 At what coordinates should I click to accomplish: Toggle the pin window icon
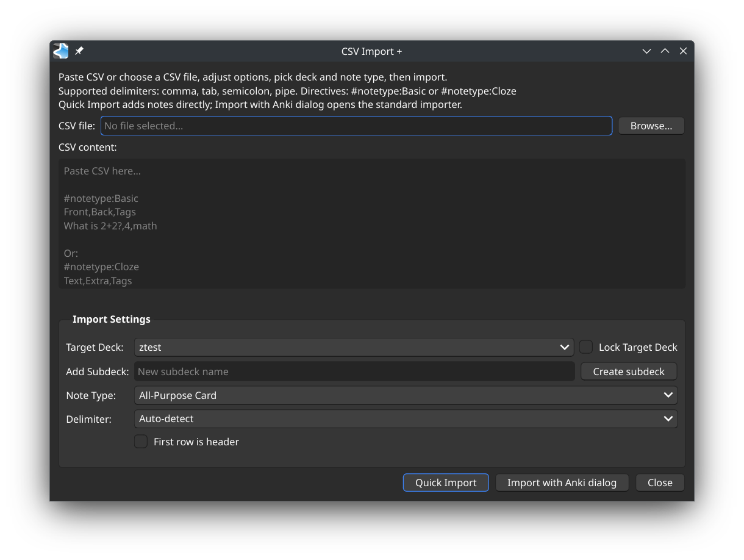[79, 51]
